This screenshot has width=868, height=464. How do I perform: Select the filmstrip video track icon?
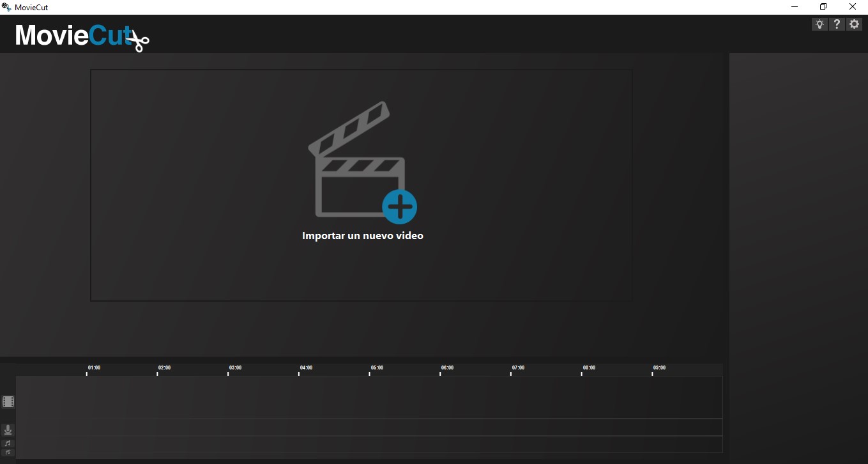pyautogui.click(x=8, y=401)
